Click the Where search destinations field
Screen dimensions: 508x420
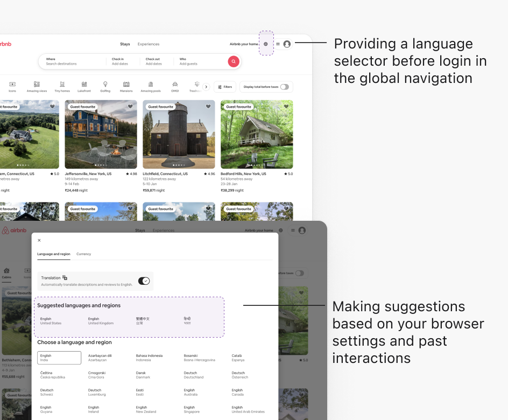click(x=73, y=61)
